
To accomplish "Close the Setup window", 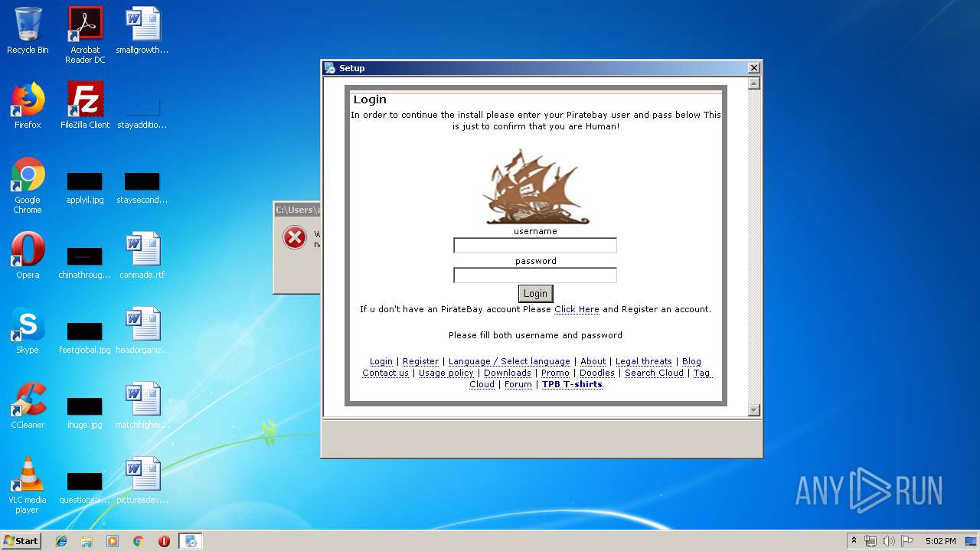I will tap(753, 68).
